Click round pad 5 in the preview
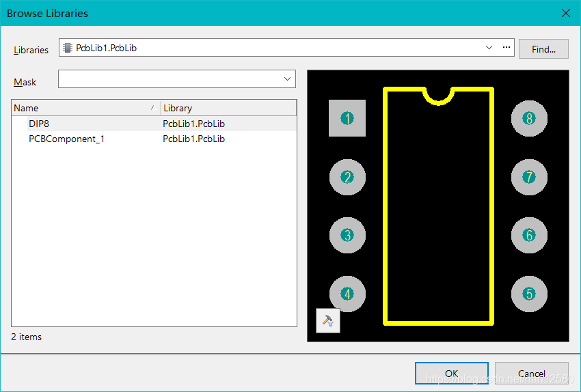Screen dimensions: 581x392 (529, 294)
